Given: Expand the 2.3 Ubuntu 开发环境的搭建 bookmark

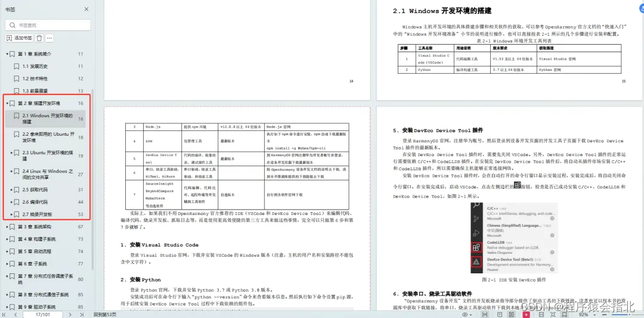Looking at the screenshot, I should tap(11, 152).
